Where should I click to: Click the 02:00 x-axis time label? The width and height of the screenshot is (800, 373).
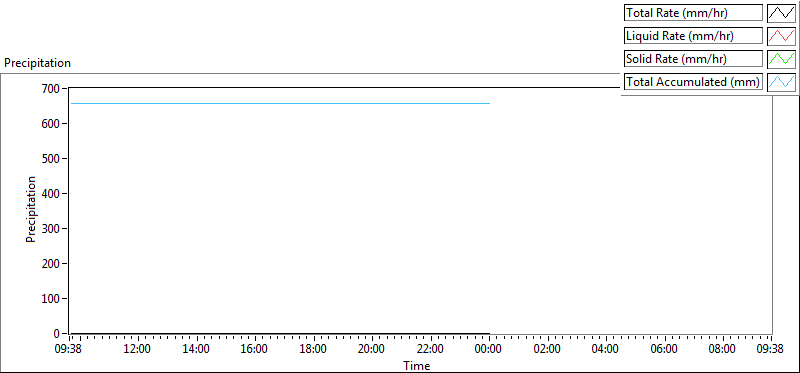548,350
